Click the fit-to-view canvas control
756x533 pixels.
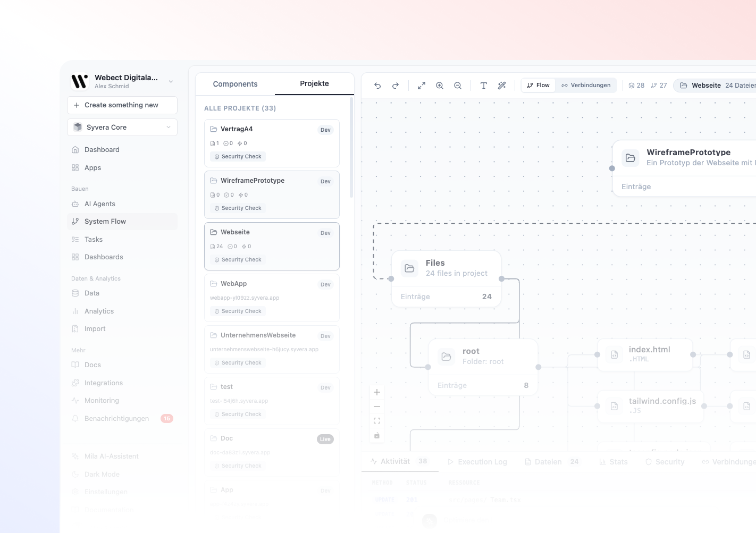pyautogui.click(x=377, y=421)
